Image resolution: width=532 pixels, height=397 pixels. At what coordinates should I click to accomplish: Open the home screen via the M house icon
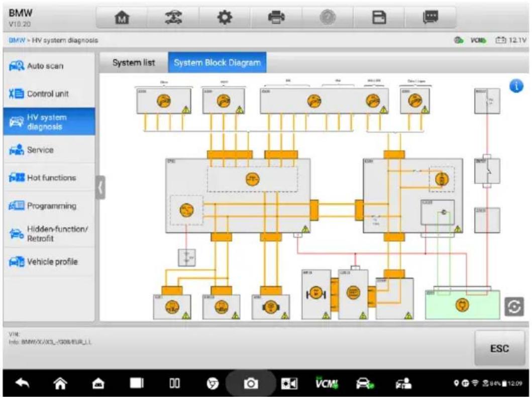[x=122, y=17]
